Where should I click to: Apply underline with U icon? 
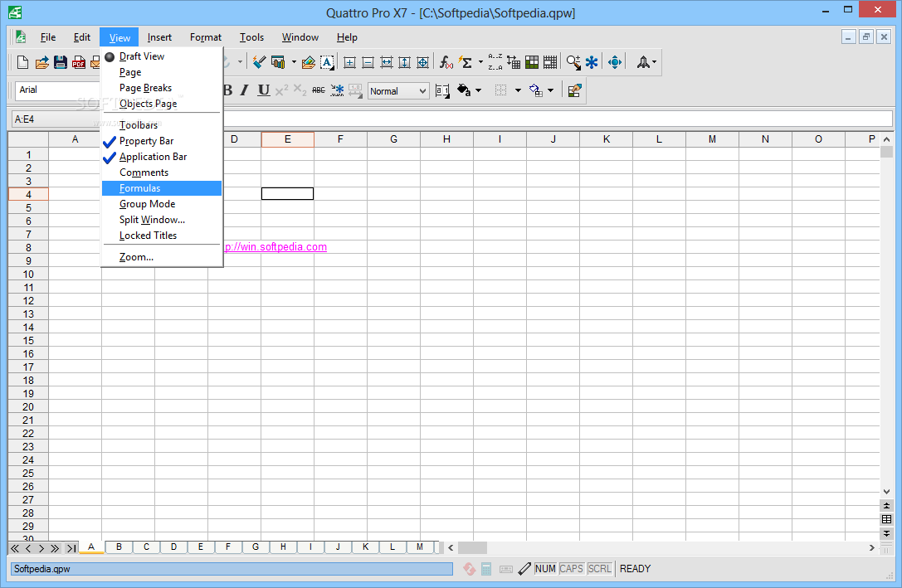click(x=264, y=90)
